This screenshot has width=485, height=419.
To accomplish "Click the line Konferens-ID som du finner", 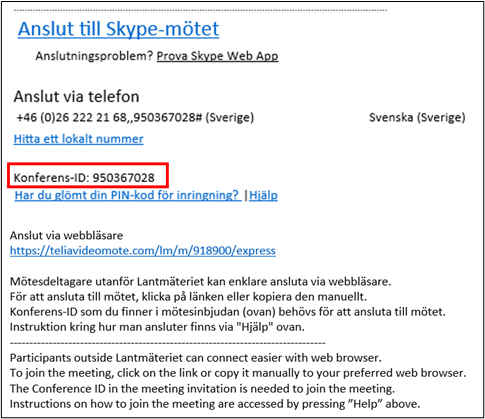I will pos(228,312).
